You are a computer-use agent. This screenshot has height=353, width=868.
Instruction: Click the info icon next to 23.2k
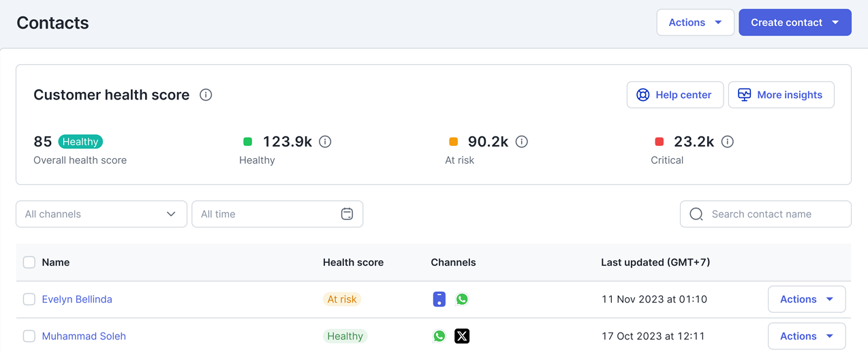(x=728, y=142)
